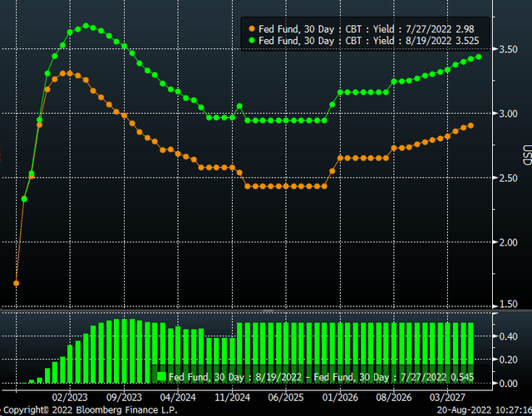
Task: Click the 2.00 y-axis value
Action: click(x=508, y=242)
